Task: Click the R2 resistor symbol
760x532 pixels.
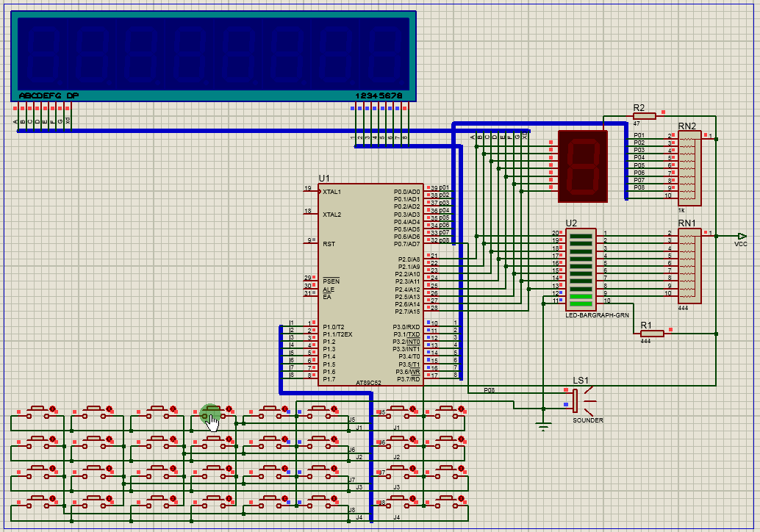Action: 645,116
